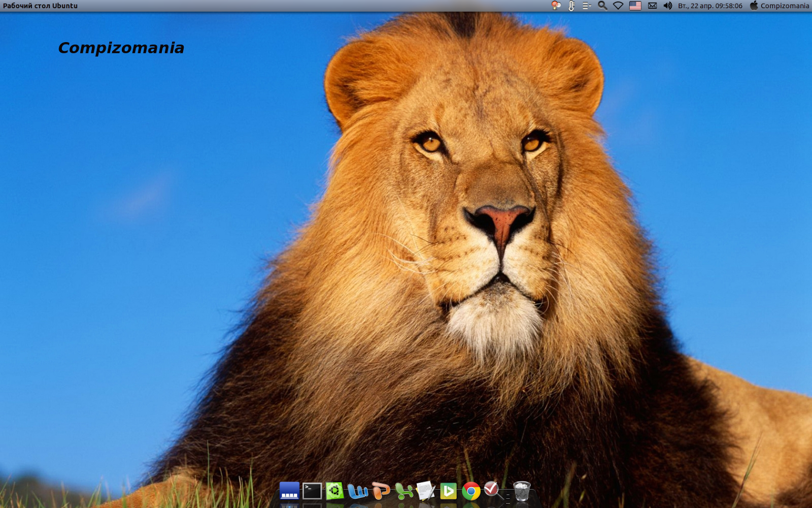Launch the orange P presentation app
This screenshot has width=812, height=508.
point(381,491)
